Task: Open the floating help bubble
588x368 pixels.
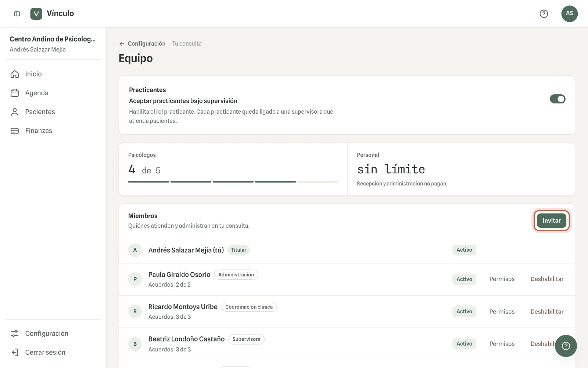Action: (x=566, y=346)
